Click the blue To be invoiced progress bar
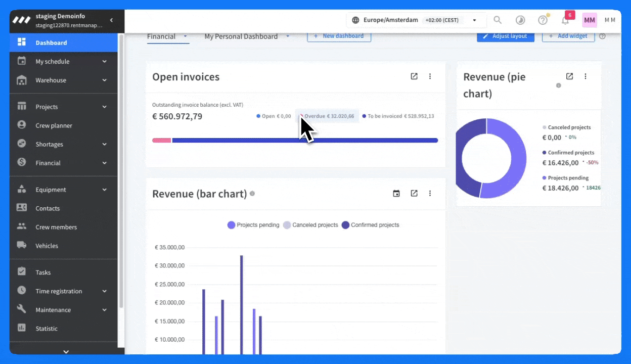This screenshot has height=364, width=631. pos(304,141)
